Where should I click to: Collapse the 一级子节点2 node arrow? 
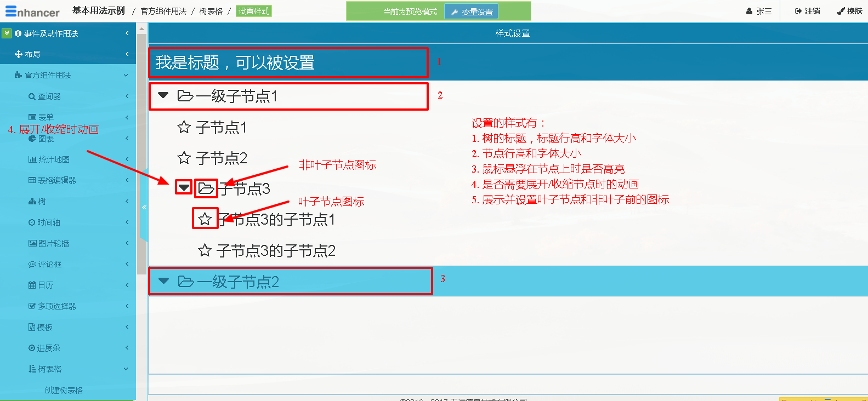(163, 281)
